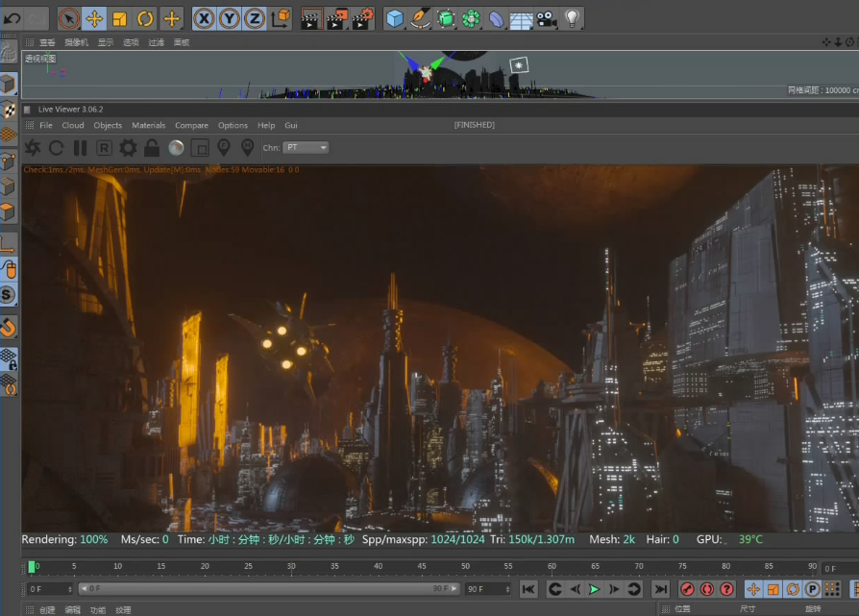Pause the Octane render

click(x=81, y=148)
